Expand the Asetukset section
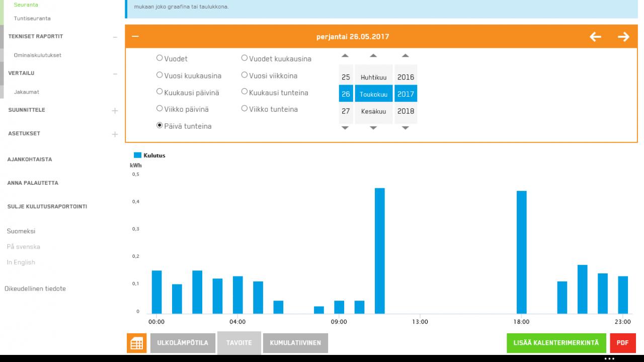 [115, 134]
